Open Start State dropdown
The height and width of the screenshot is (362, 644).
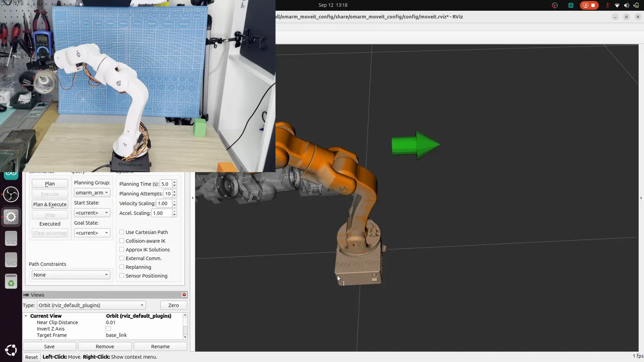click(x=92, y=213)
